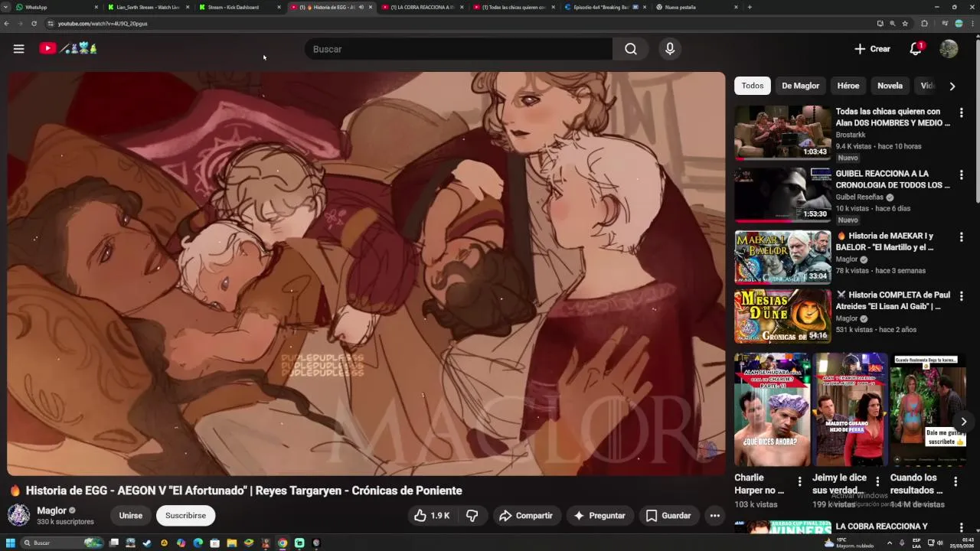Start voice search with the microphone
The width and height of the screenshot is (980, 551).
[670, 49]
